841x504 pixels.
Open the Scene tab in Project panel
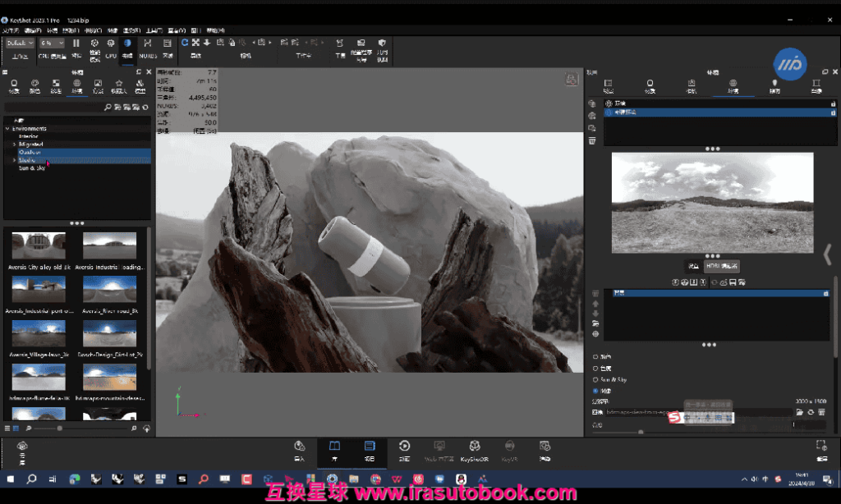[x=609, y=86]
